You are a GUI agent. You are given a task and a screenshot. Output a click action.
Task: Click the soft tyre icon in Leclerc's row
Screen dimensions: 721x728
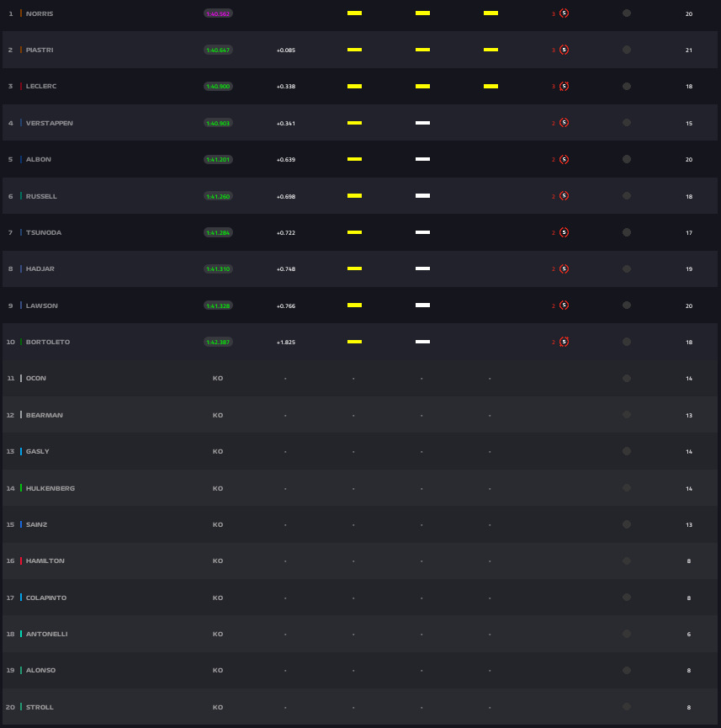pyautogui.click(x=564, y=87)
